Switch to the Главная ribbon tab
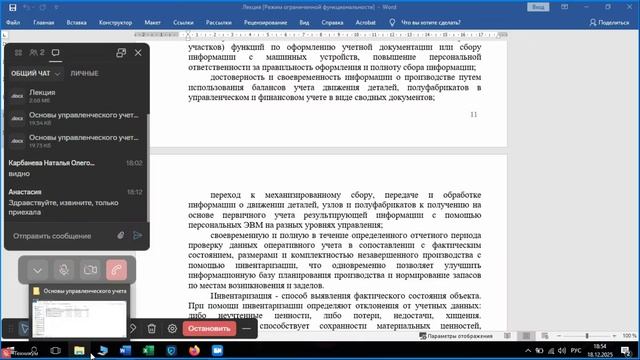This screenshot has height=360, width=640. (44, 22)
